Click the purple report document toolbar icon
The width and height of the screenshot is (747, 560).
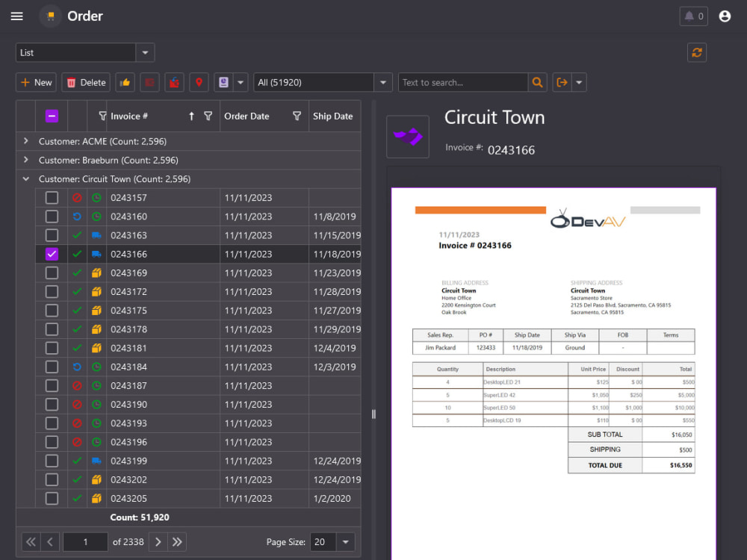[x=223, y=82]
